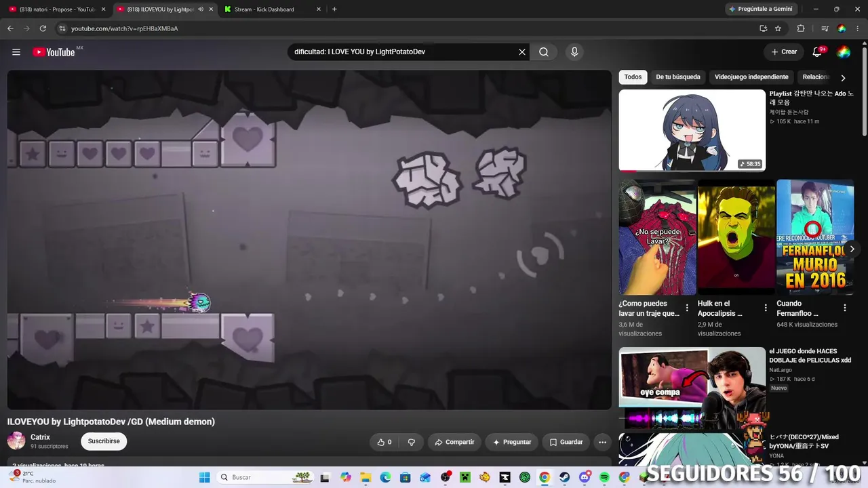Image resolution: width=868 pixels, height=488 pixels.
Task: Dislike the video with thumbs down
Action: [411, 442]
